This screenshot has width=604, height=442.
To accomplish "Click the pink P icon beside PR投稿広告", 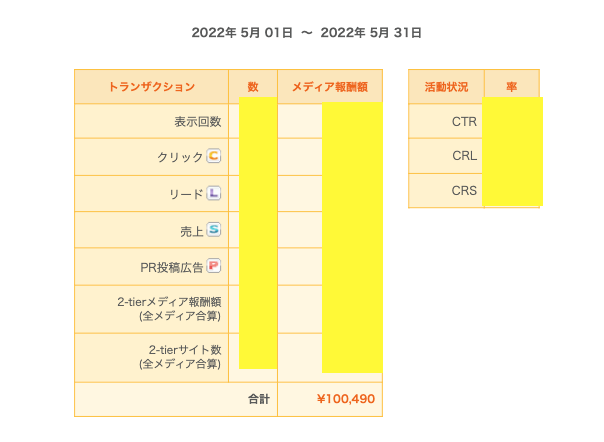I will click(x=213, y=266).
